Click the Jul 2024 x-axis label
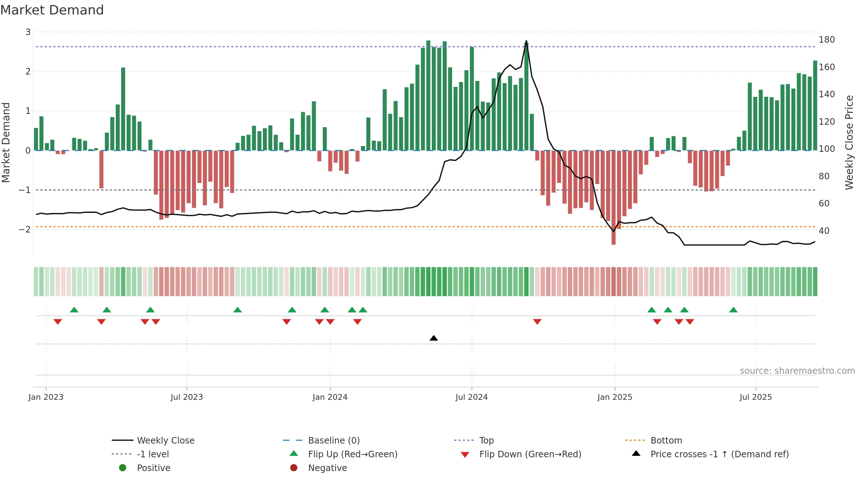This screenshot has height=488, width=868. coord(472,397)
